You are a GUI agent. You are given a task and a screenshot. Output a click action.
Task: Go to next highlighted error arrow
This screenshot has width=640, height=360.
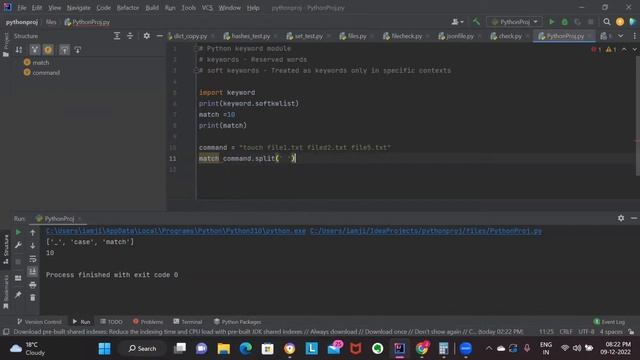click(635, 49)
